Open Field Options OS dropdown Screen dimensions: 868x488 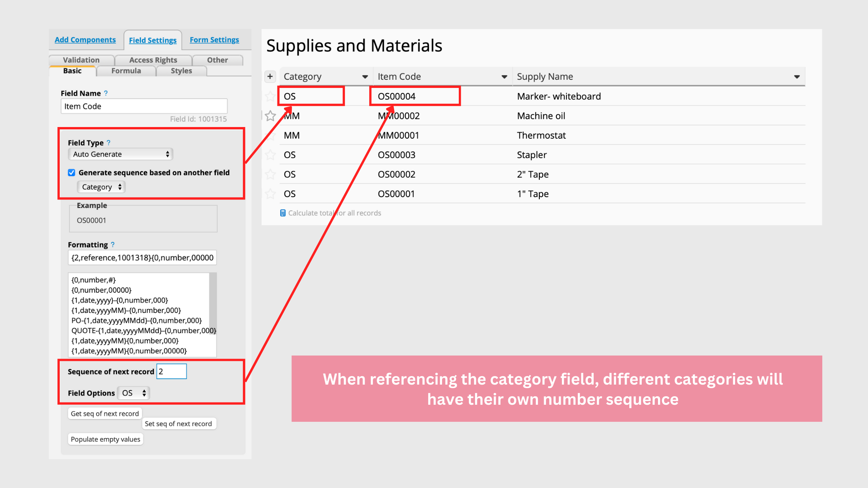click(134, 393)
